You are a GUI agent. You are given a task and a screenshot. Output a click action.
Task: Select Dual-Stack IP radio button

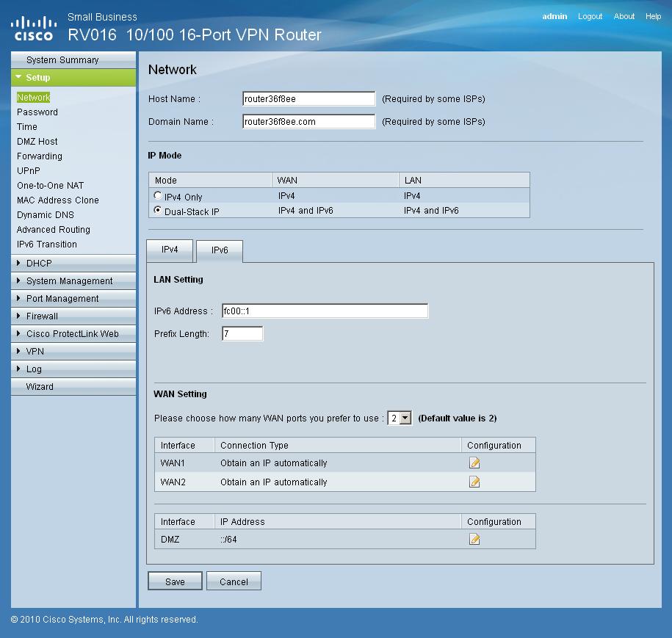click(x=158, y=211)
